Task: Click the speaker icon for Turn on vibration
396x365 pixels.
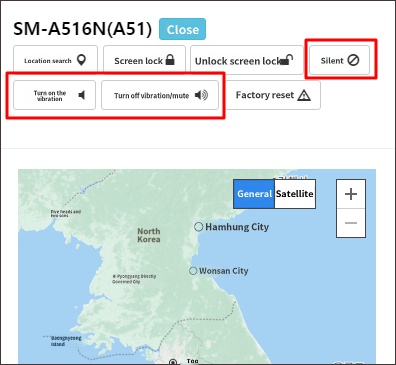Action: pos(82,95)
